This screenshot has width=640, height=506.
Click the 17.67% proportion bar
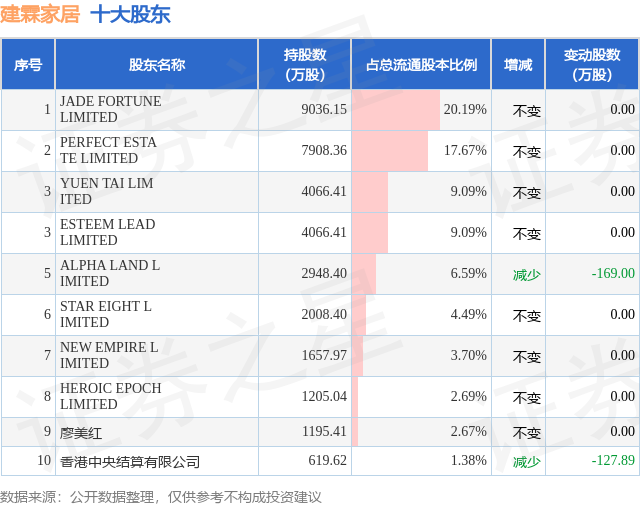(x=390, y=151)
